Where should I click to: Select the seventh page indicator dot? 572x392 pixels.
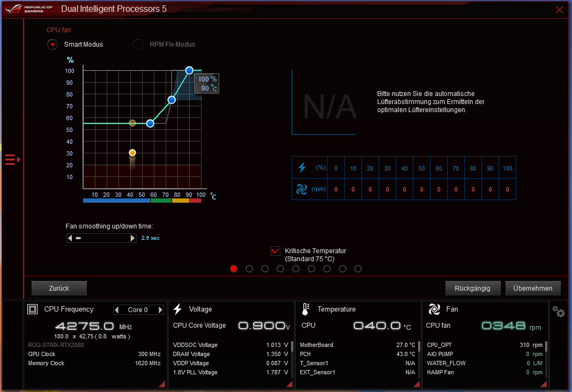pos(327,269)
